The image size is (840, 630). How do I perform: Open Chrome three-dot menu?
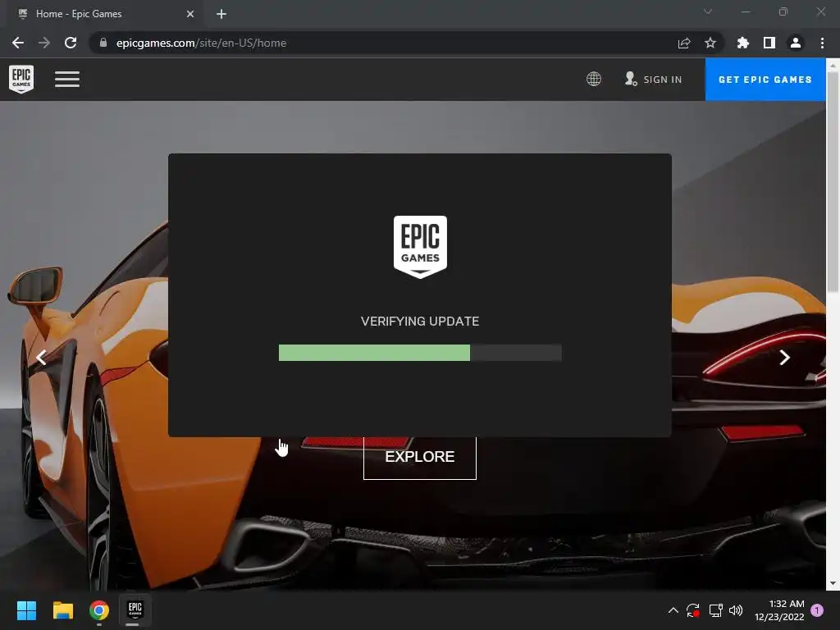click(822, 43)
